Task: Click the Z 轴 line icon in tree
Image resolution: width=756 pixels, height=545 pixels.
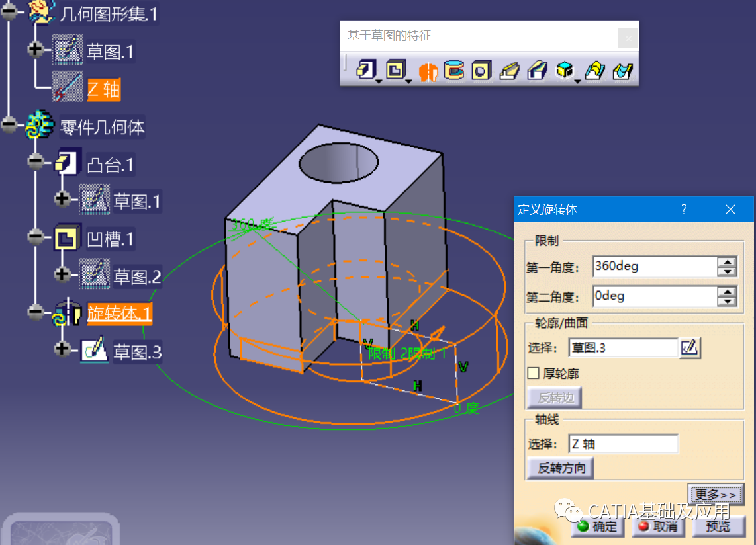Action: coord(68,87)
